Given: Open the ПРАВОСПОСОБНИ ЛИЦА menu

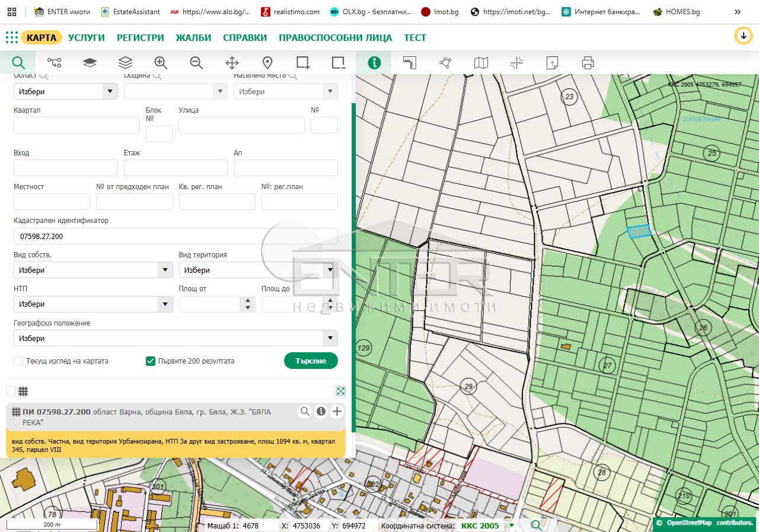Looking at the screenshot, I should [336, 37].
